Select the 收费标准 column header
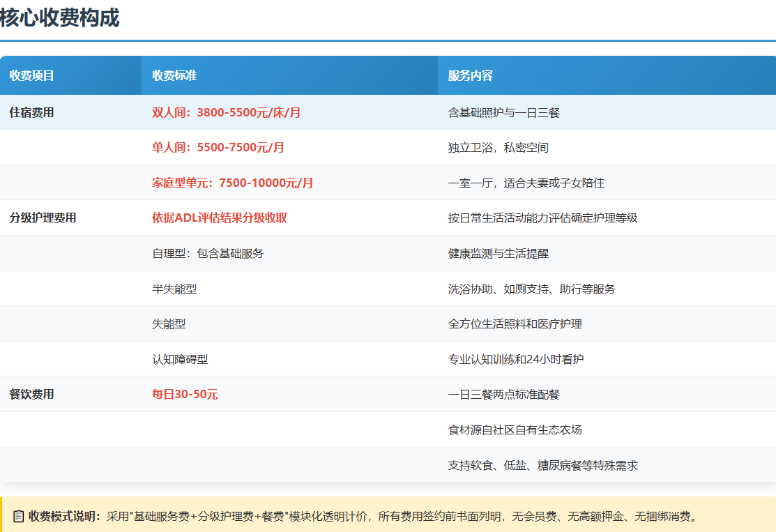Screen dimensions: 776x532 [x=174, y=75]
